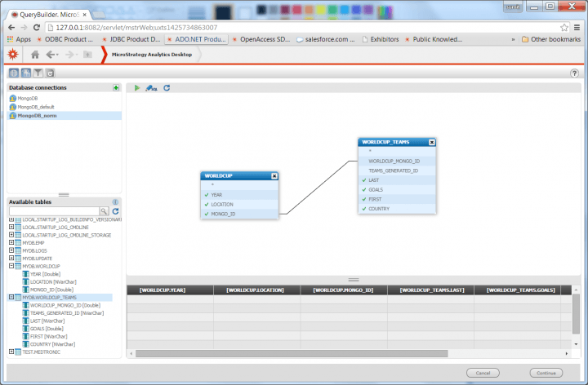588x385 pixels.
Task: Toggle the YEAR column in WORLDCUP
Action: [207, 195]
